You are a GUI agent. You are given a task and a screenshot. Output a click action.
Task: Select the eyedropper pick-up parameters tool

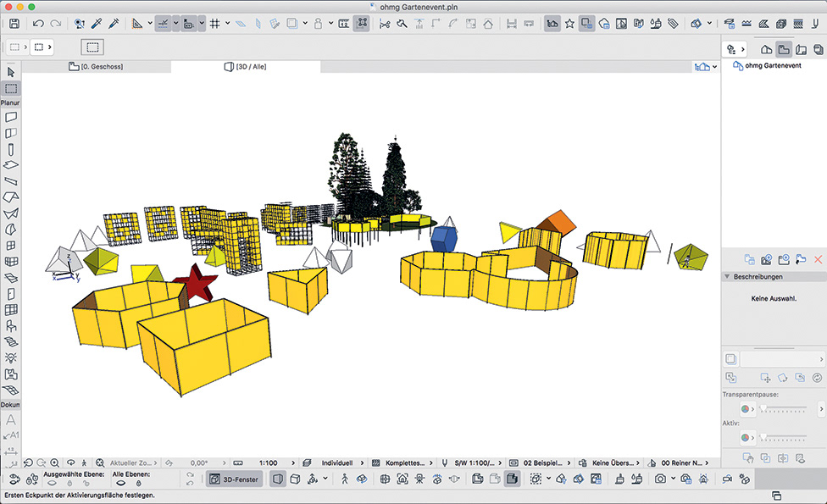coord(97,24)
